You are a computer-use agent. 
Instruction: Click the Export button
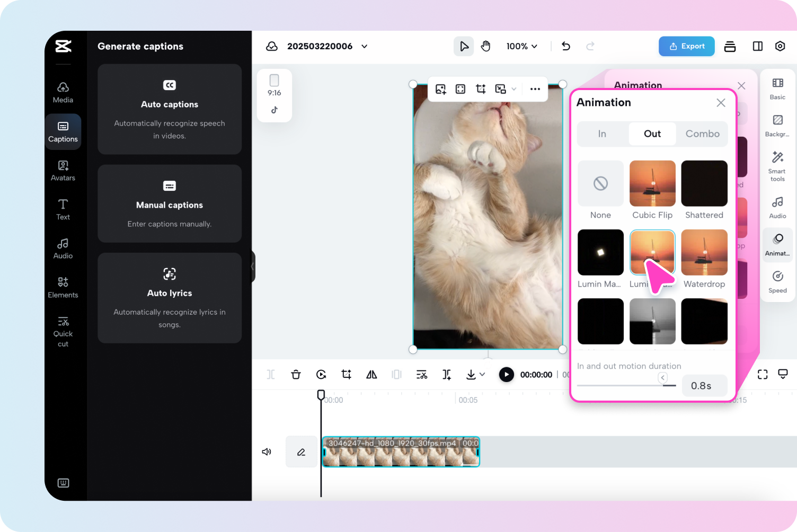(x=686, y=46)
